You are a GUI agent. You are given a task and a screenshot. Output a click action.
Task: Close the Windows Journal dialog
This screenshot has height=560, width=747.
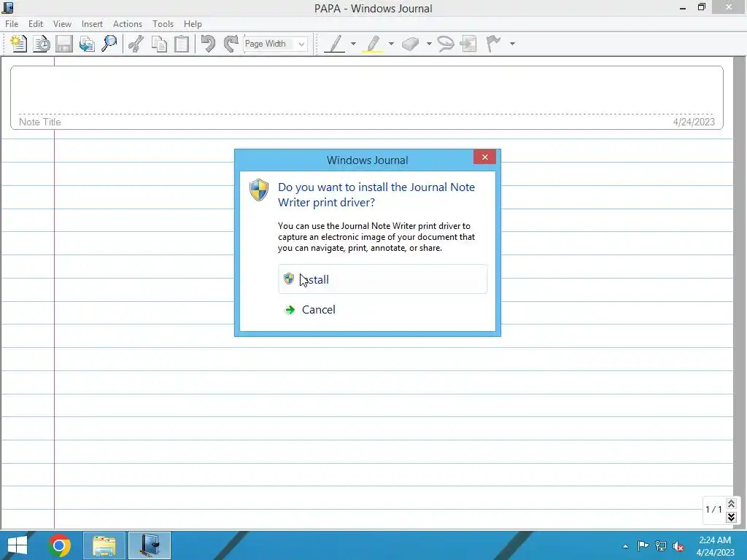click(484, 157)
